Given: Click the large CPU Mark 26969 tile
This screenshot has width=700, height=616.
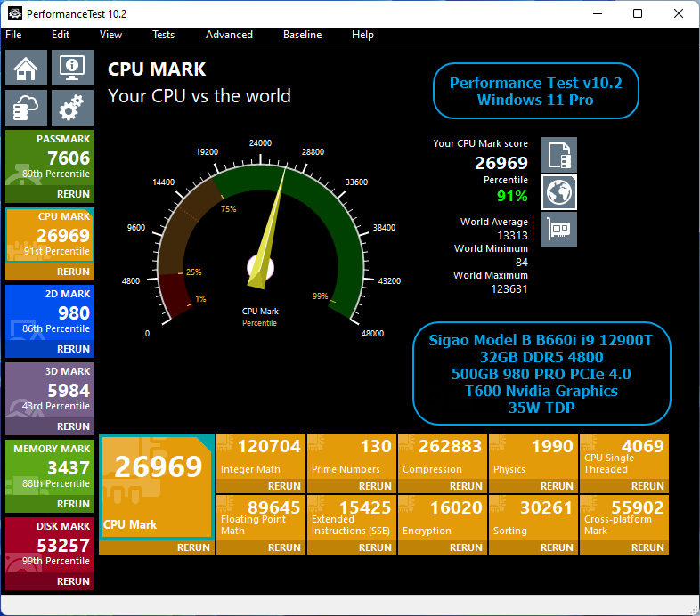Looking at the screenshot, I should click(x=156, y=488).
